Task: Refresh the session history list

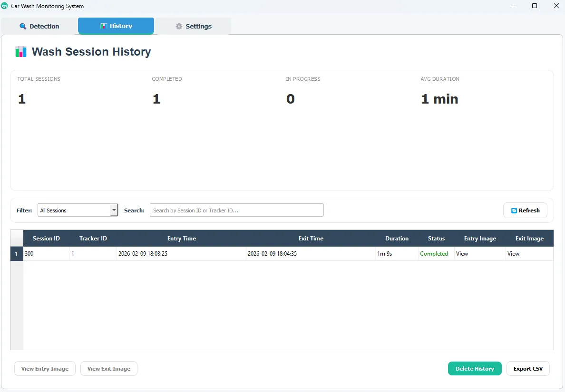Action: coord(525,210)
